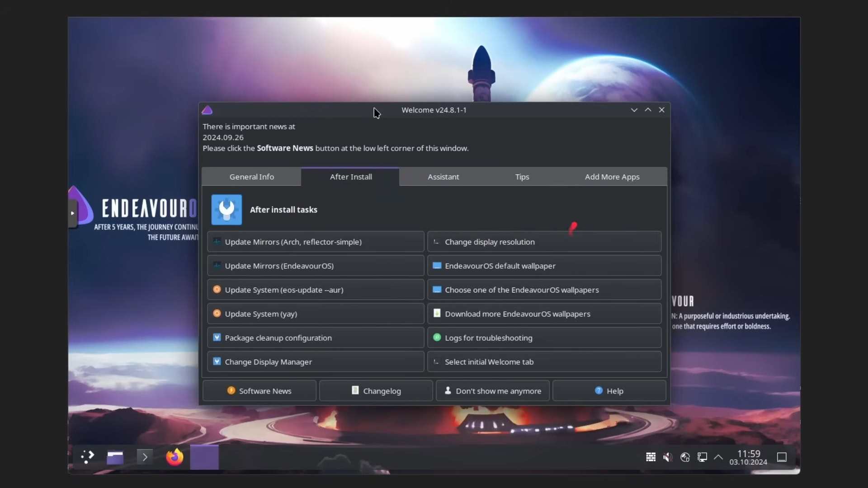Switch to Assistant tab

443,176
